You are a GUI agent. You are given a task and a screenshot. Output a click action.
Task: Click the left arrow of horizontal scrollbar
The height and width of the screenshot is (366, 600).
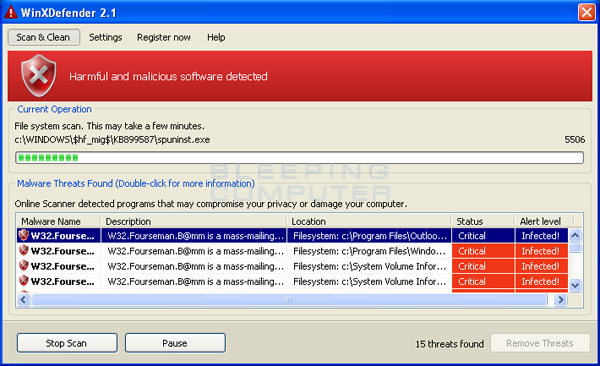[23, 300]
